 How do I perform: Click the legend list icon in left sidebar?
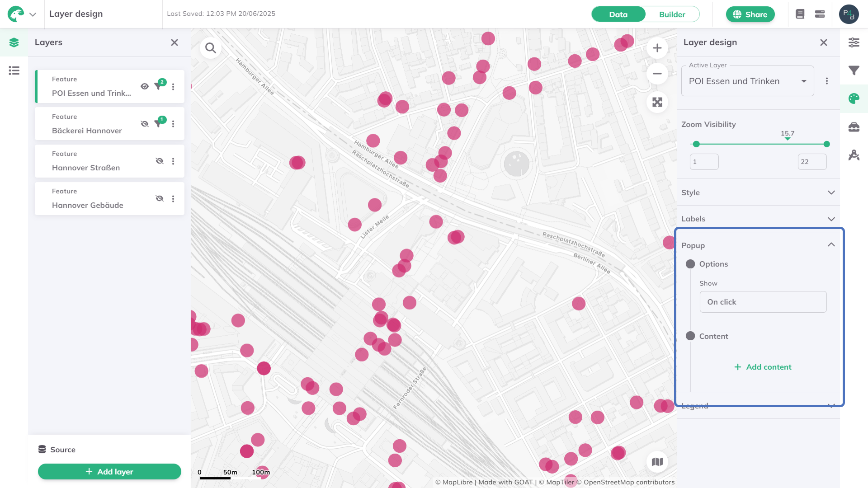(x=14, y=70)
